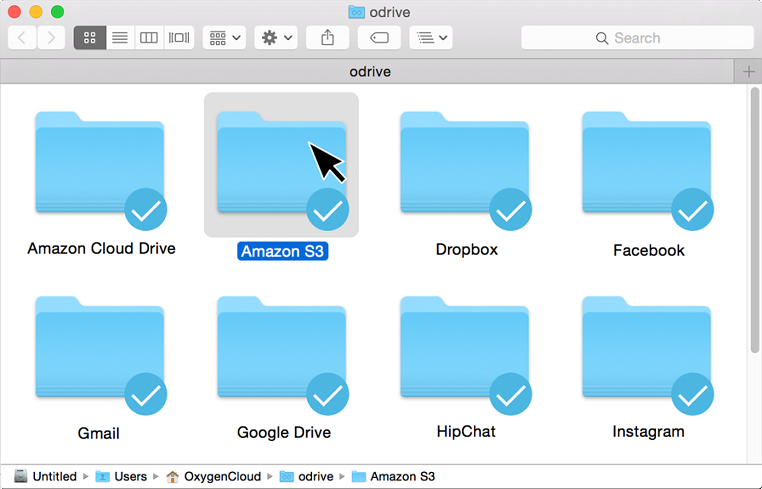Click the Instagram name label
Screen dimensions: 762x489
(648, 432)
